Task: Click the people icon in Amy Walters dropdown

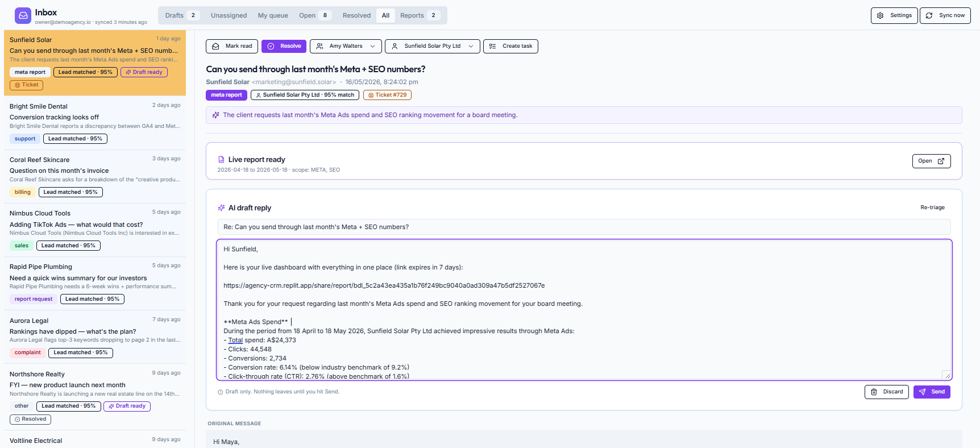Action: pos(320,46)
